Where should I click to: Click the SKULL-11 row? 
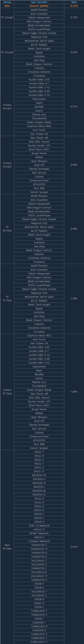point(39,471)
